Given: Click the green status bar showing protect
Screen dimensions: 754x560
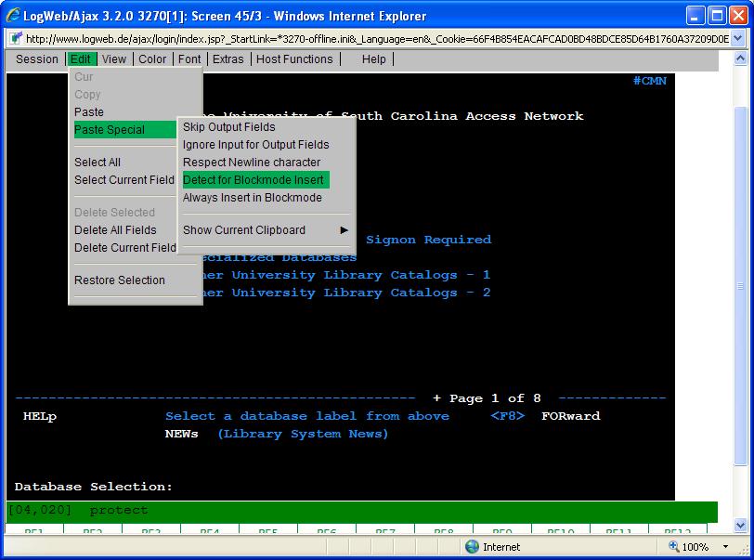Looking at the screenshot, I should (361, 511).
